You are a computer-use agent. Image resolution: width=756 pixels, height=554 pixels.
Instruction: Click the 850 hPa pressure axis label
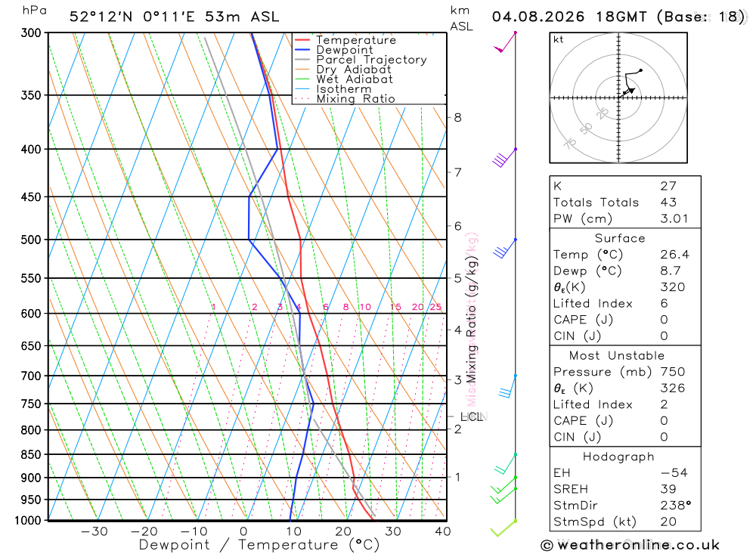click(31, 455)
